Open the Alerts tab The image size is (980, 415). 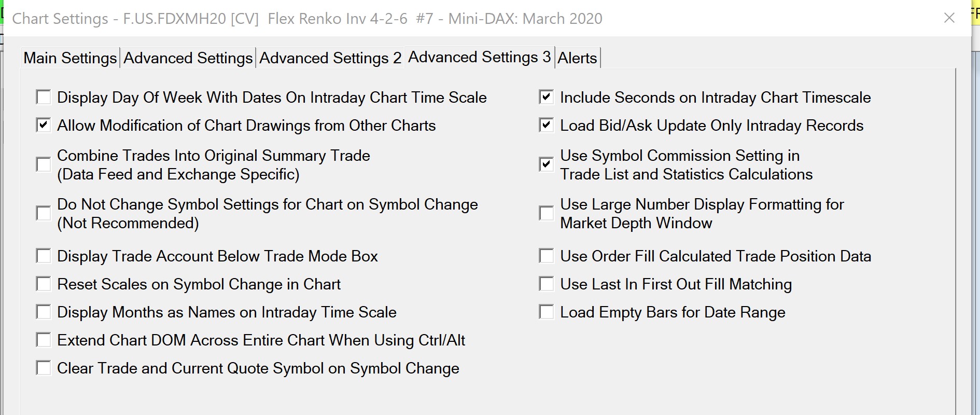577,58
